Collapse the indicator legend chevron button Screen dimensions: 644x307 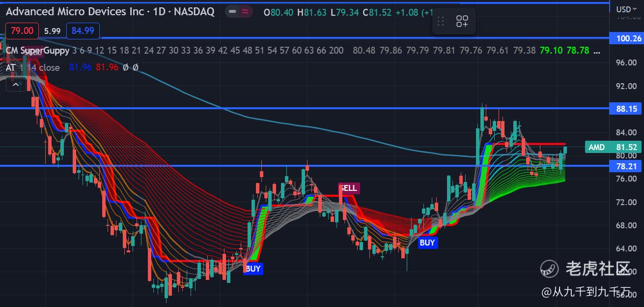coord(16,85)
